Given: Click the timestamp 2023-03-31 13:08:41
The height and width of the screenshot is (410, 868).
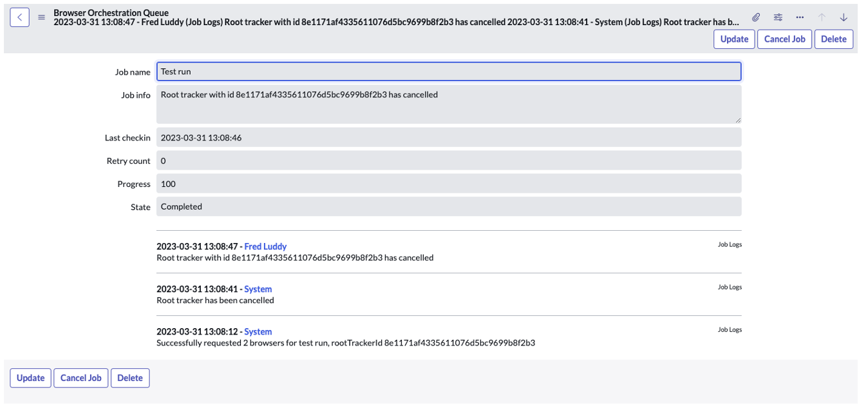Looking at the screenshot, I should (197, 289).
